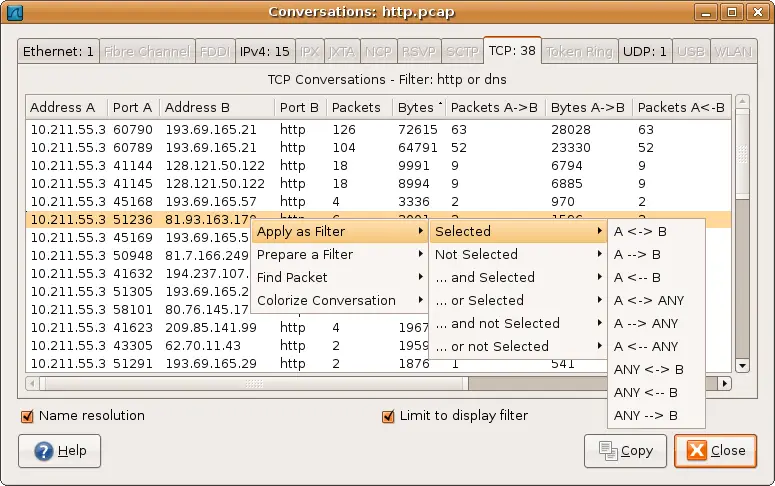
Task: Toggle the Name resolution checkbox
Action: [x=27, y=416]
